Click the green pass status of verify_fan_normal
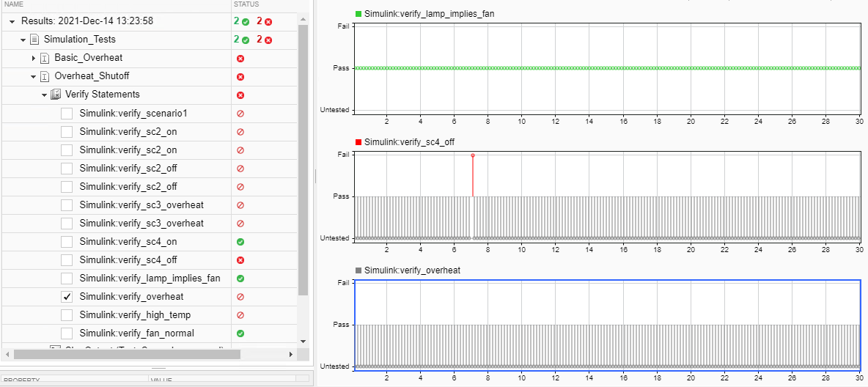The height and width of the screenshot is (387, 868). point(240,333)
